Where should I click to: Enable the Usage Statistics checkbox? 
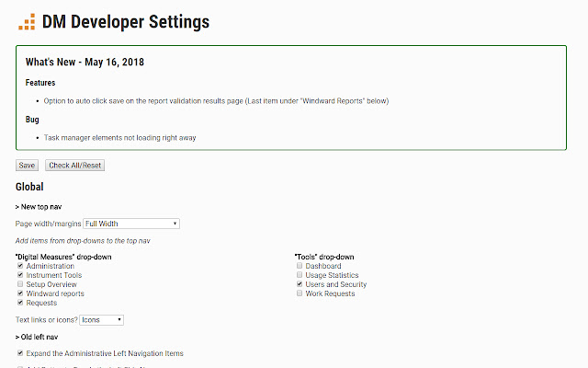point(300,275)
